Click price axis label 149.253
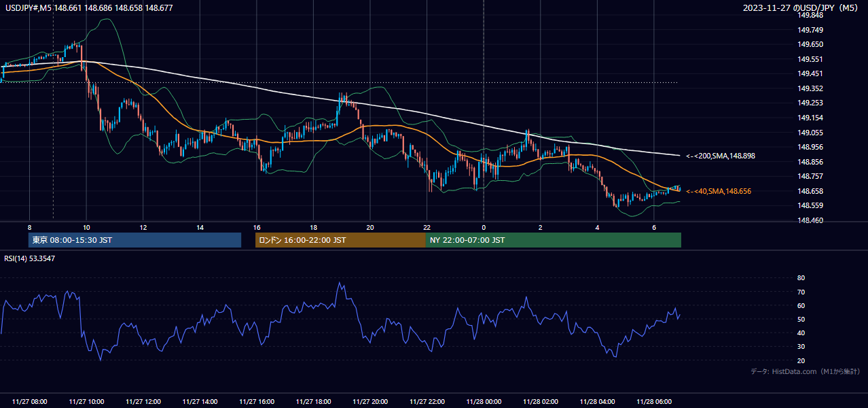 click(811, 103)
